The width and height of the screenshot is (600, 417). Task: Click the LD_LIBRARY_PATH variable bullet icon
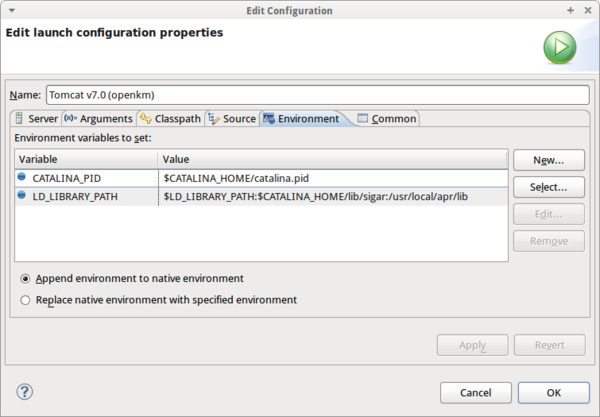click(23, 196)
